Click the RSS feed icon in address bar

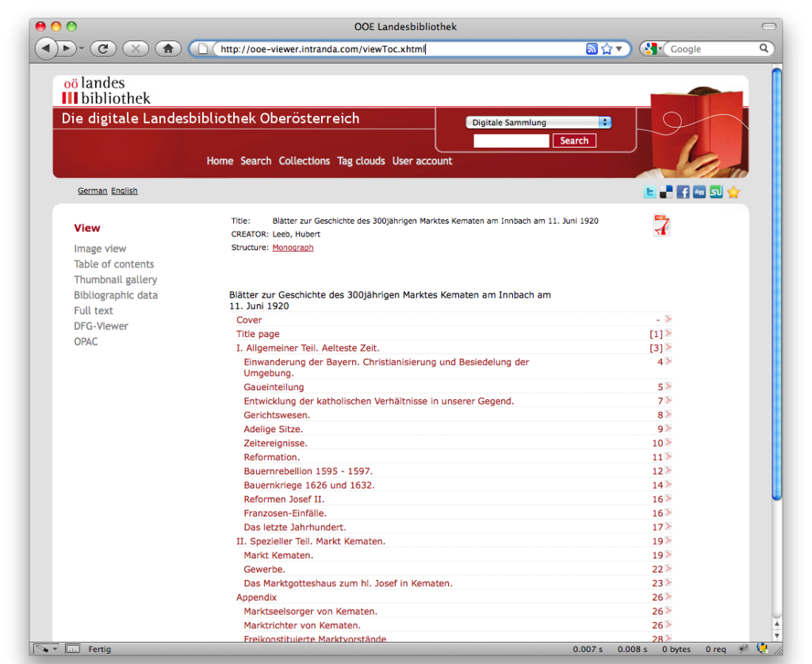coord(592,48)
